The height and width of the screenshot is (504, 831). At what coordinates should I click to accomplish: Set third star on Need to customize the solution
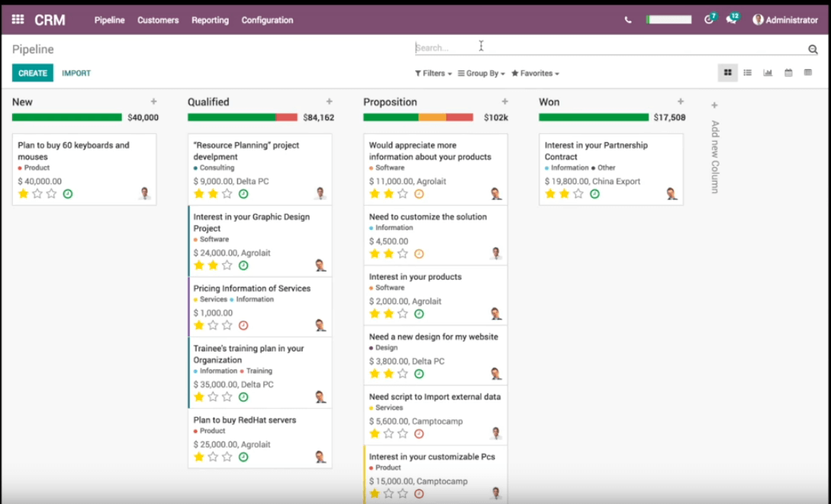[403, 254]
